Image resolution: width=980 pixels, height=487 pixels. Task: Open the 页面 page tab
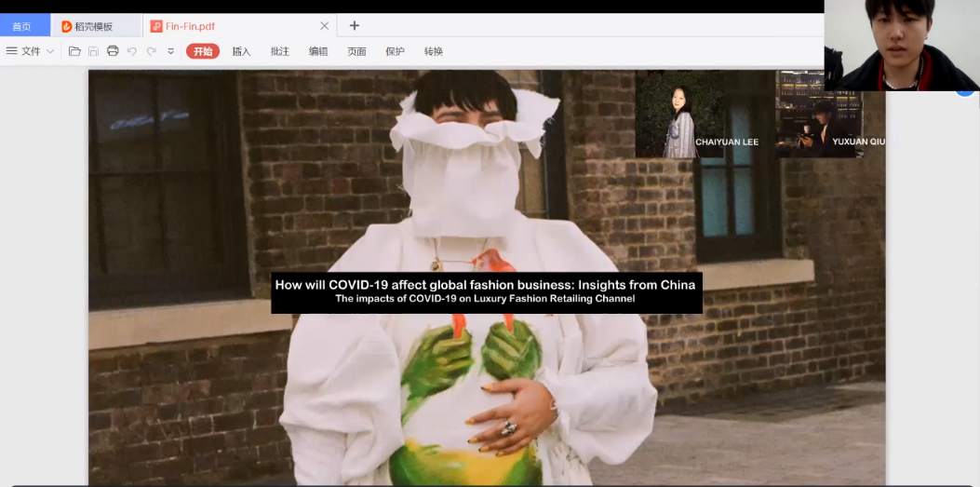coord(356,51)
